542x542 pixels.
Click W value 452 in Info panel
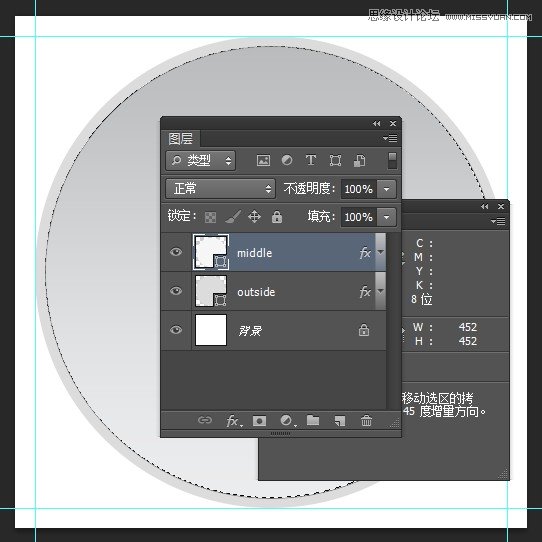(x=468, y=327)
